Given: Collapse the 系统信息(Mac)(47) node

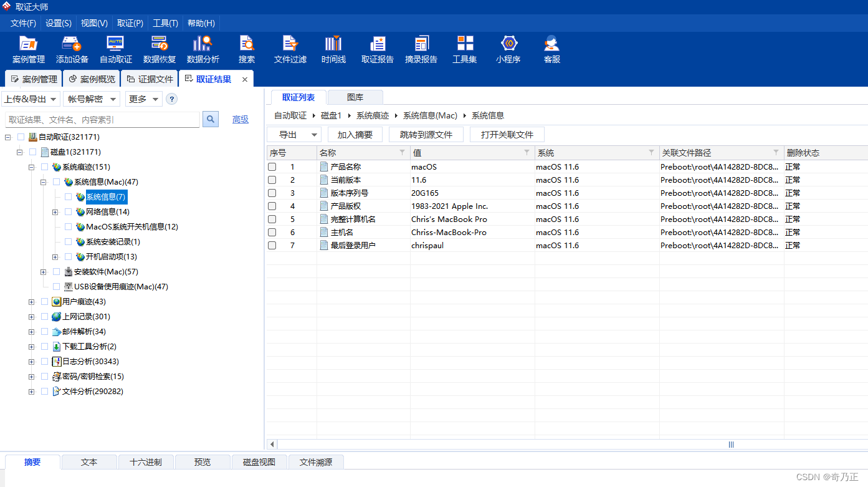Looking at the screenshot, I should pyautogui.click(x=43, y=182).
